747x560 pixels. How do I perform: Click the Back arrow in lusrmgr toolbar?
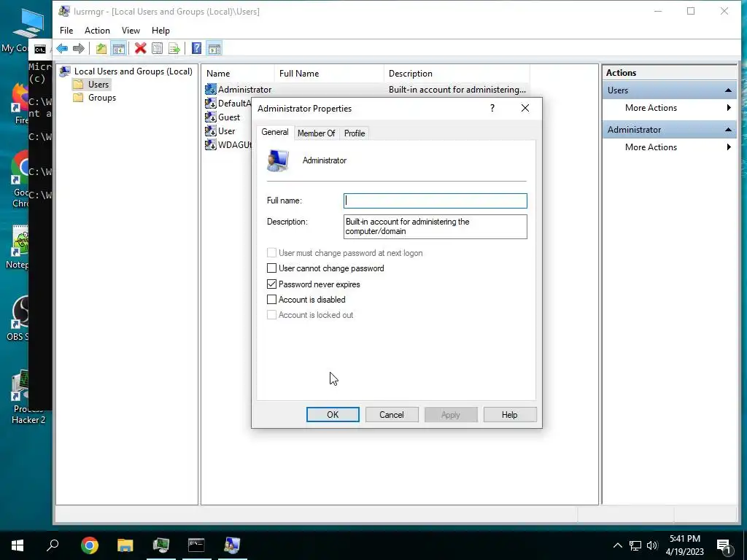click(x=62, y=48)
